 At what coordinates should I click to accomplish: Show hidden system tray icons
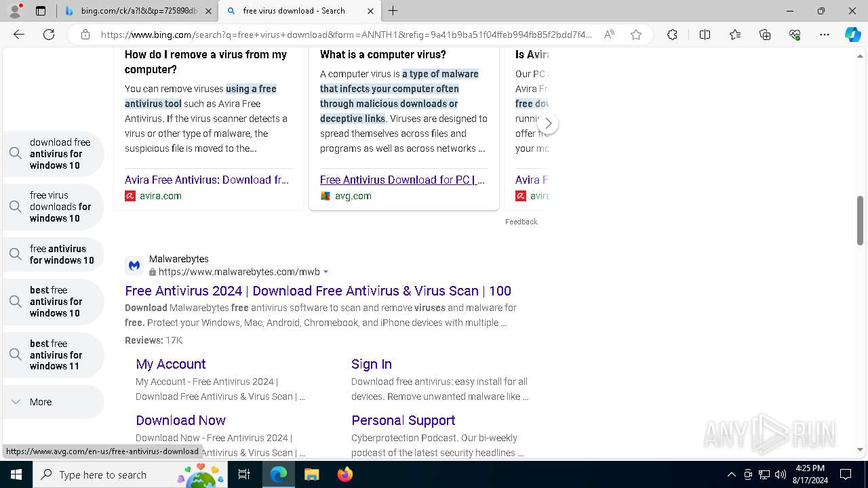[731, 474]
